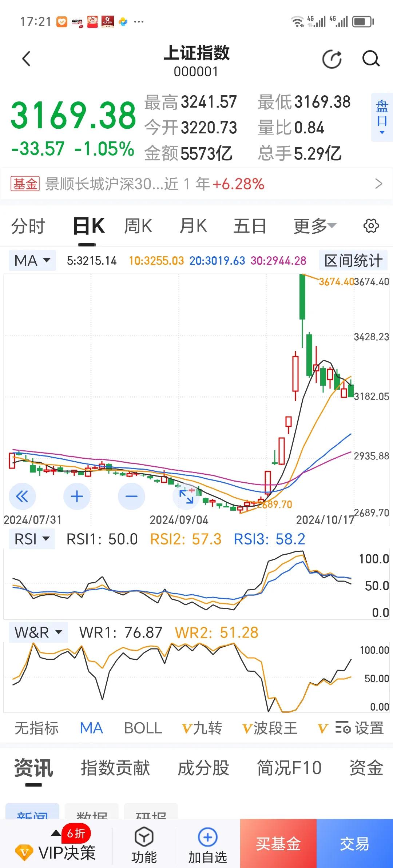Tap the 上证指数 title
393x868 pixels.
point(196,53)
